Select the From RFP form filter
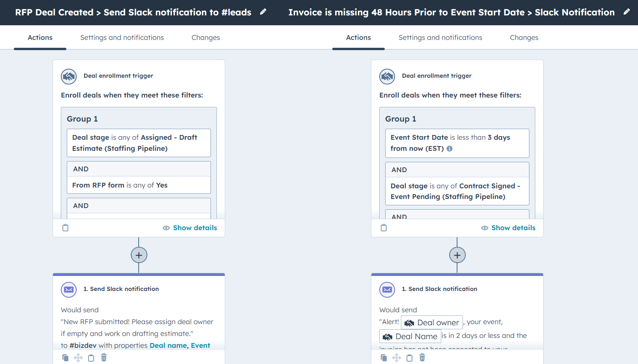This screenshot has height=364, width=638. pyautogui.click(x=139, y=185)
